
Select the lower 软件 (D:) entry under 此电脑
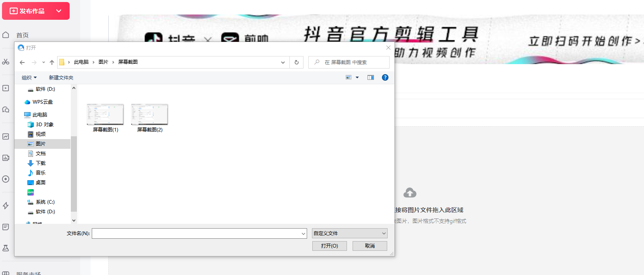(45, 212)
